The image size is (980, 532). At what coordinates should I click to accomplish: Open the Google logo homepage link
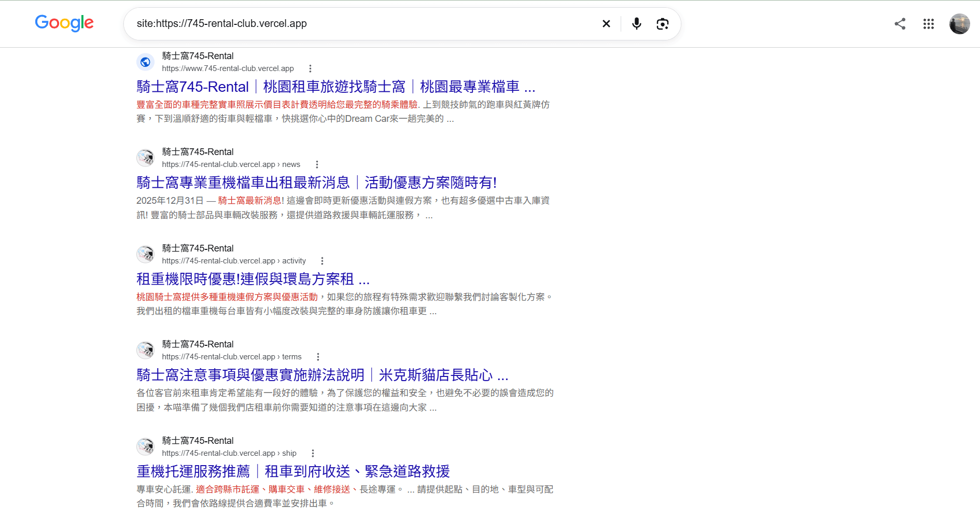[64, 23]
